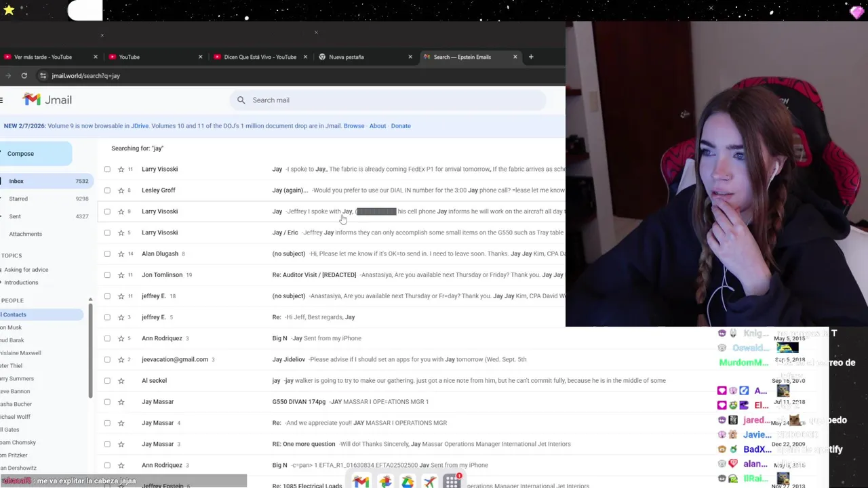Image resolution: width=868 pixels, height=488 pixels.
Task: Follow the 'Browse' link in the banner
Action: pyautogui.click(x=354, y=126)
